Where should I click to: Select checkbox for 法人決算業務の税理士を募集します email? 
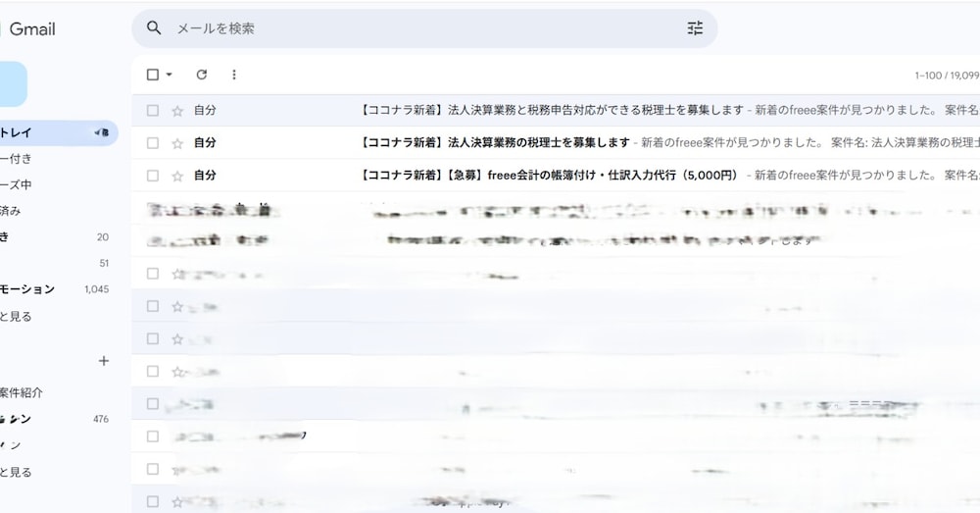click(x=153, y=142)
